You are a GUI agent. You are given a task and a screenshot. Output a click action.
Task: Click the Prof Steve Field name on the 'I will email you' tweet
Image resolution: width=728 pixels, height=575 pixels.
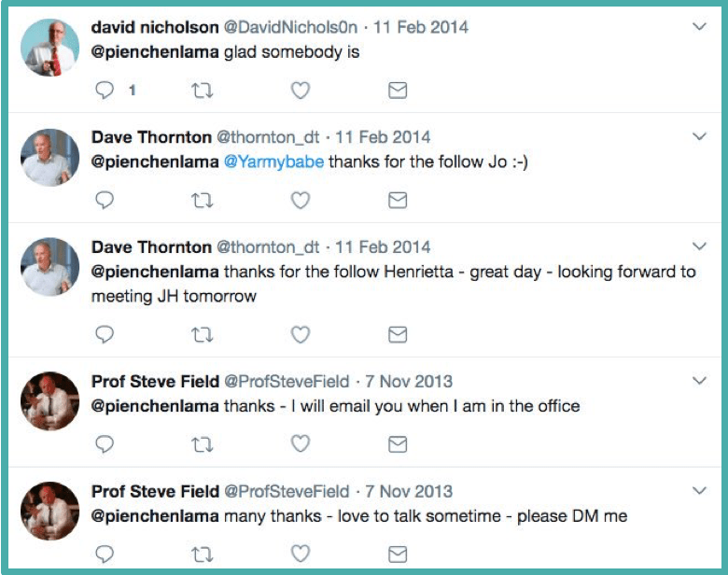point(154,381)
